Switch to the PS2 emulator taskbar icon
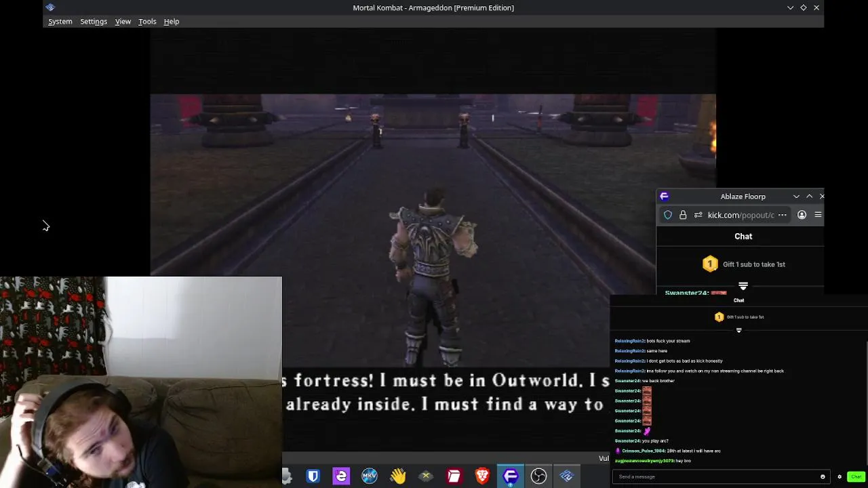This screenshot has height=488, width=868. tap(567, 476)
